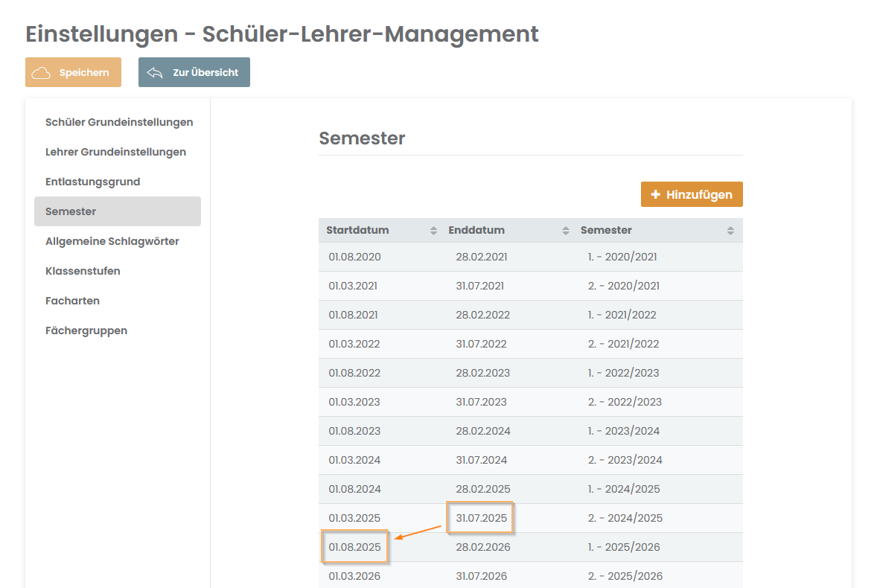Image resolution: width=877 pixels, height=588 pixels.
Task: Sort table by Startdatum arrows
Action: click(x=433, y=231)
